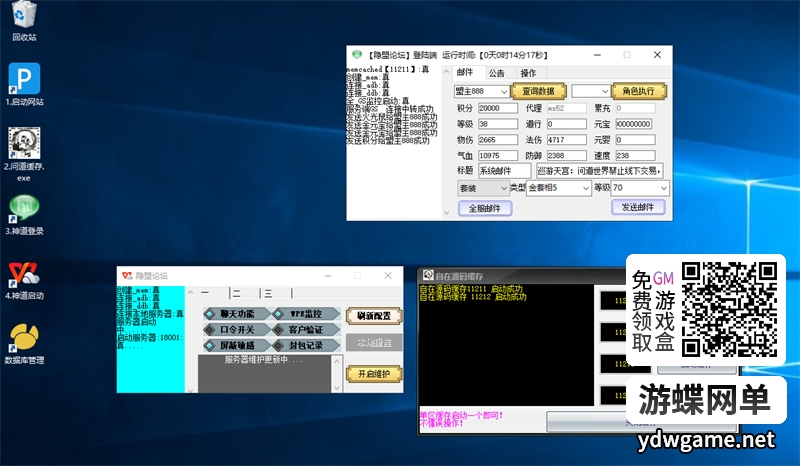Viewport: 800px width, 466px height.
Task: Click the 等级 field showing 38
Action: 498,124
